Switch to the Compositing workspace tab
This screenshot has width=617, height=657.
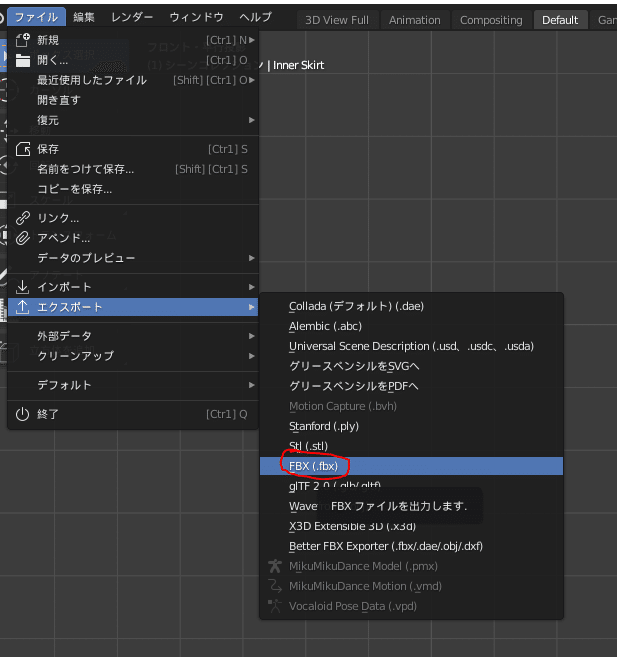491,20
